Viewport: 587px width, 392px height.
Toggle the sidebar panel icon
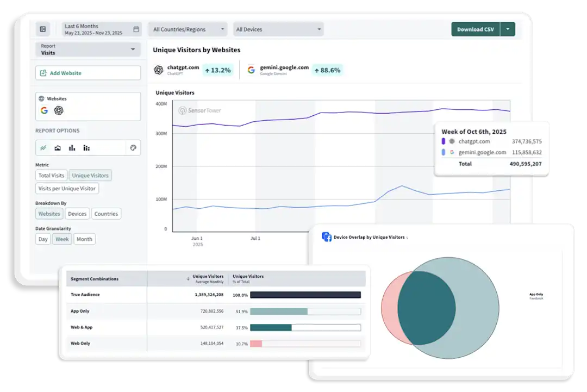click(43, 29)
